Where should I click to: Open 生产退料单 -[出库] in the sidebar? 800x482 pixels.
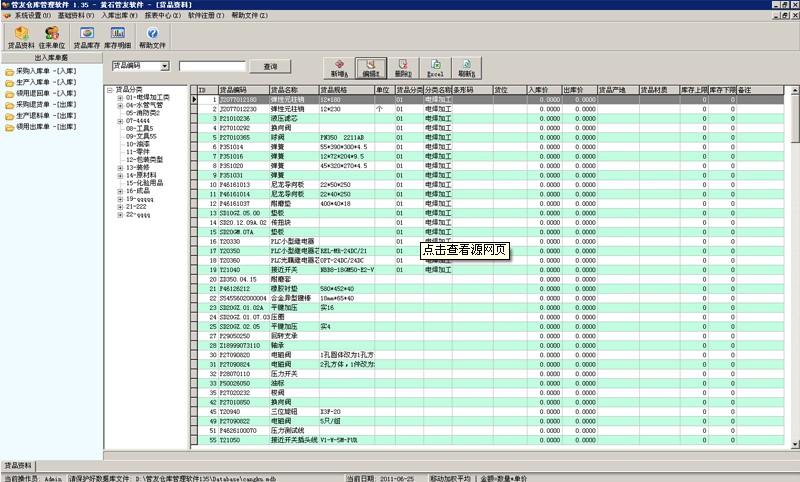(x=41, y=116)
